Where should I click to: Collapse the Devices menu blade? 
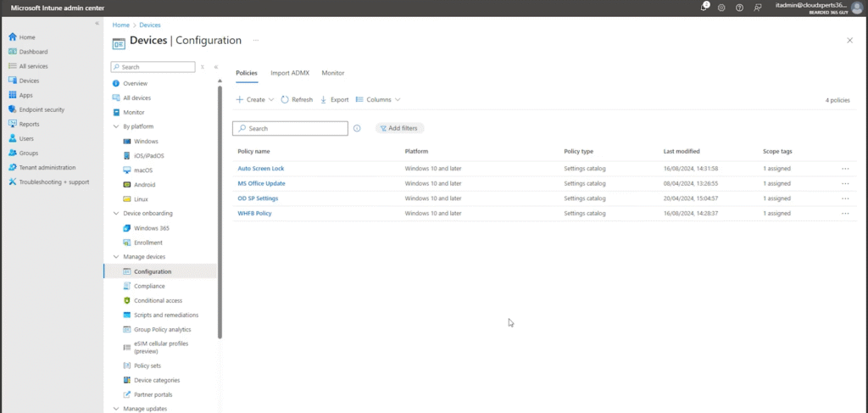(216, 67)
